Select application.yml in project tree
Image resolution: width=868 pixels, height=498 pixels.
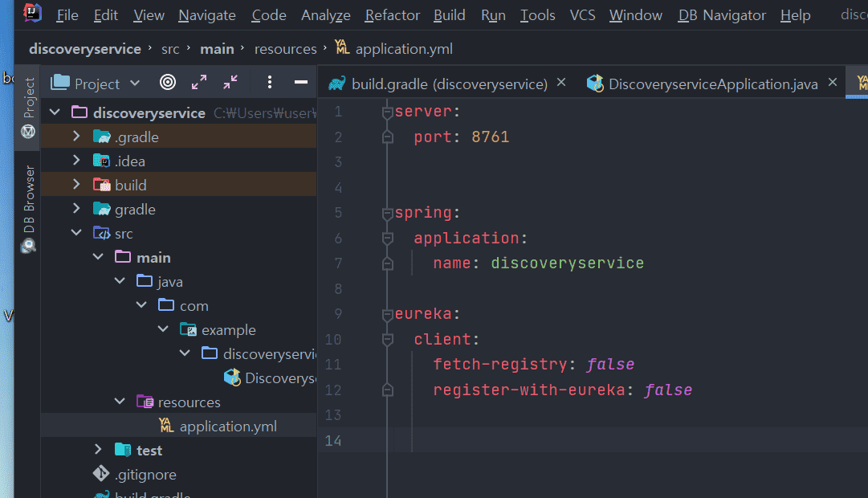(228, 427)
